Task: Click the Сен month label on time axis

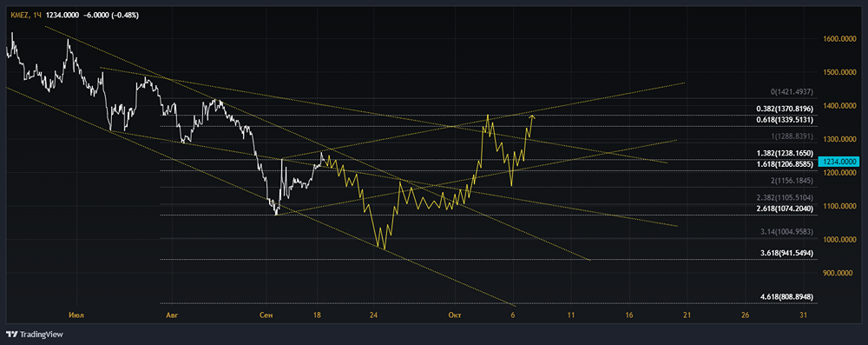Action: point(266,315)
